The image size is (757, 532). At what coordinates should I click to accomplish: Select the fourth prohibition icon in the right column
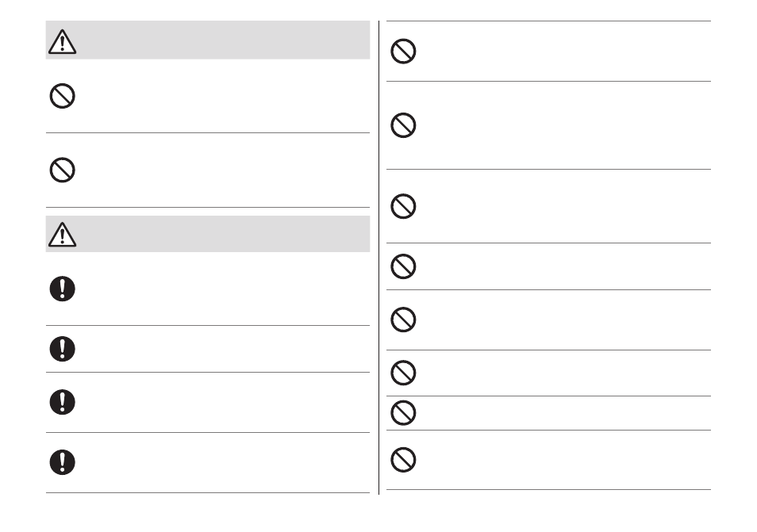403,266
